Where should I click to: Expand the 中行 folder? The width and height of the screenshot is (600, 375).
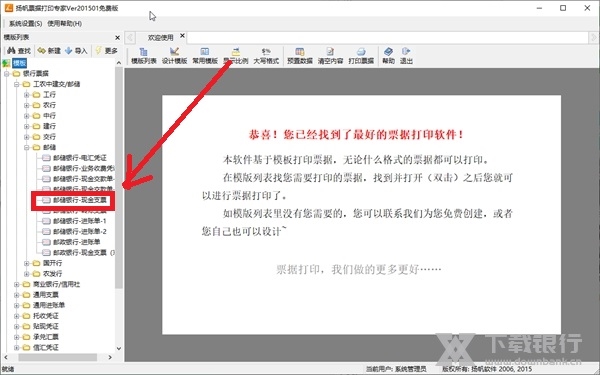(26, 116)
